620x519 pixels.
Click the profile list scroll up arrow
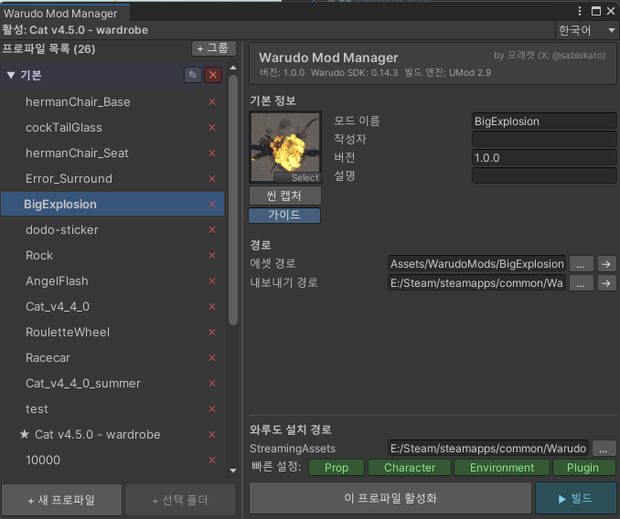pos(233,68)
